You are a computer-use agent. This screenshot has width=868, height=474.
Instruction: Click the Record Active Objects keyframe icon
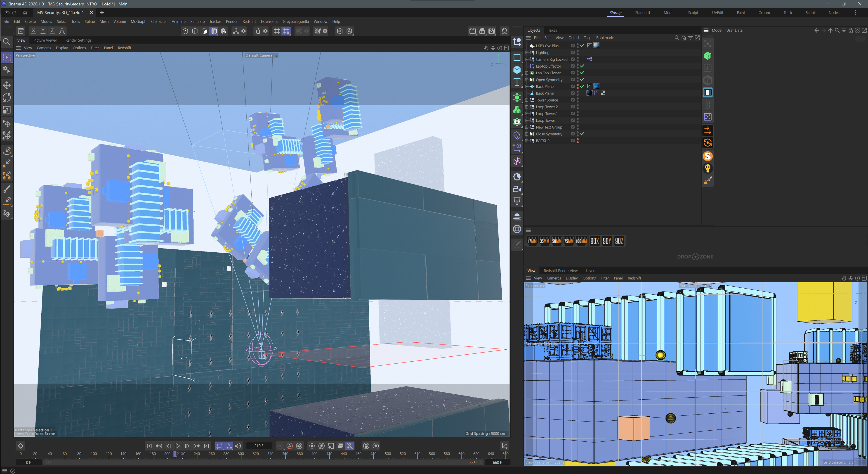coord(280,446)
